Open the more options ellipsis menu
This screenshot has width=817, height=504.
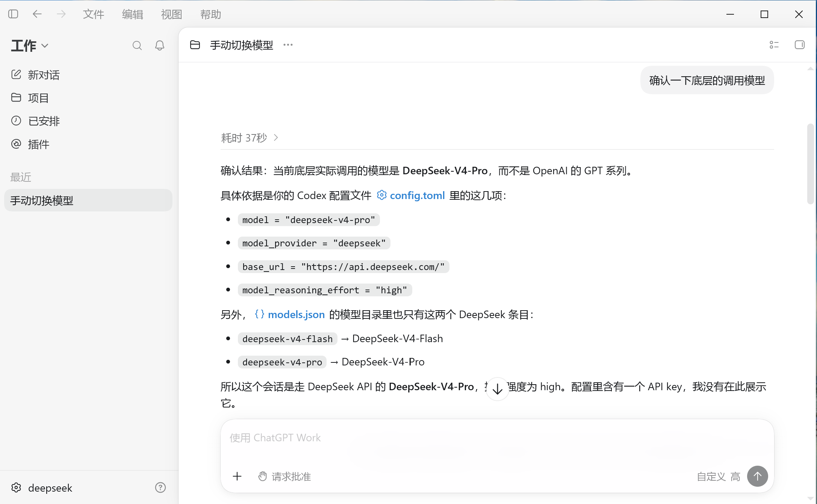(288, 45)
